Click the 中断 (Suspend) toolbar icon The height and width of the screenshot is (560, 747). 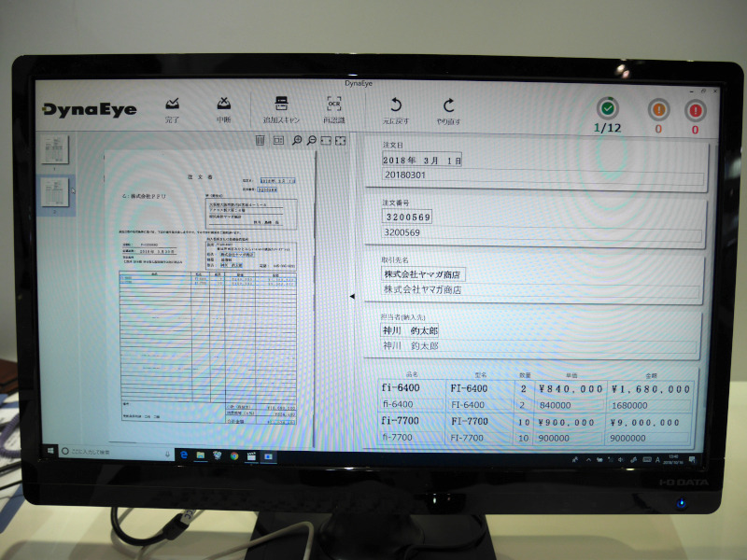[223, 110]
